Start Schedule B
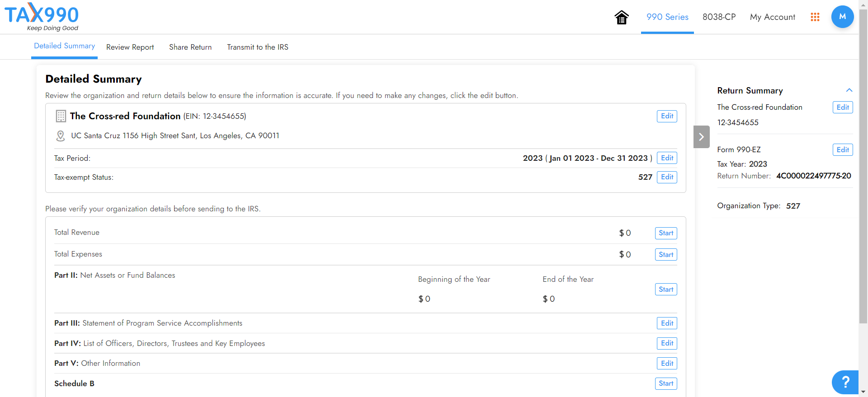 click(666, 383)
